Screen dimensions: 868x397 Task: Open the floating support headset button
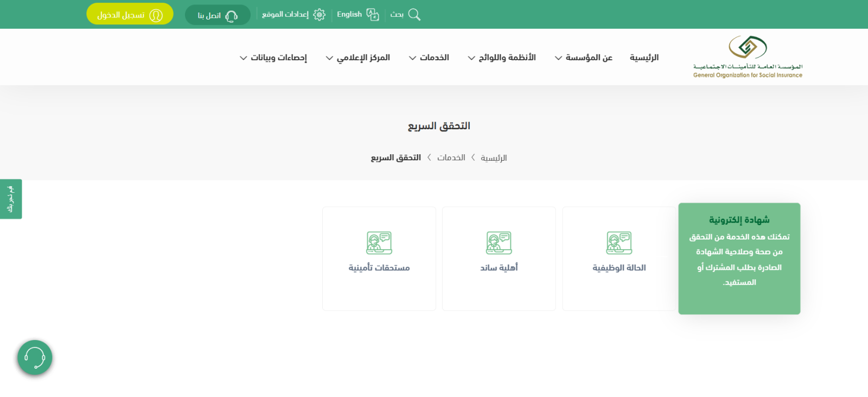tap(35, 357)
